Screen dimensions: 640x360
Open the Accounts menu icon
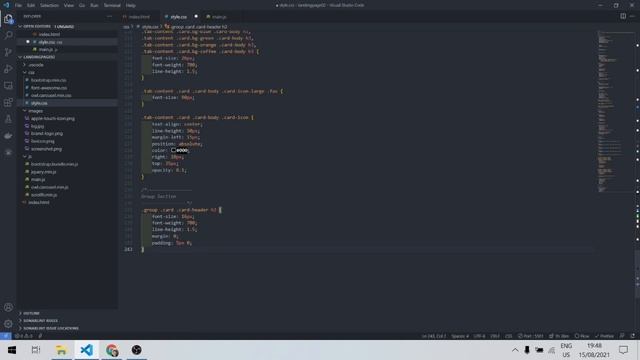[x=8, y=307]
